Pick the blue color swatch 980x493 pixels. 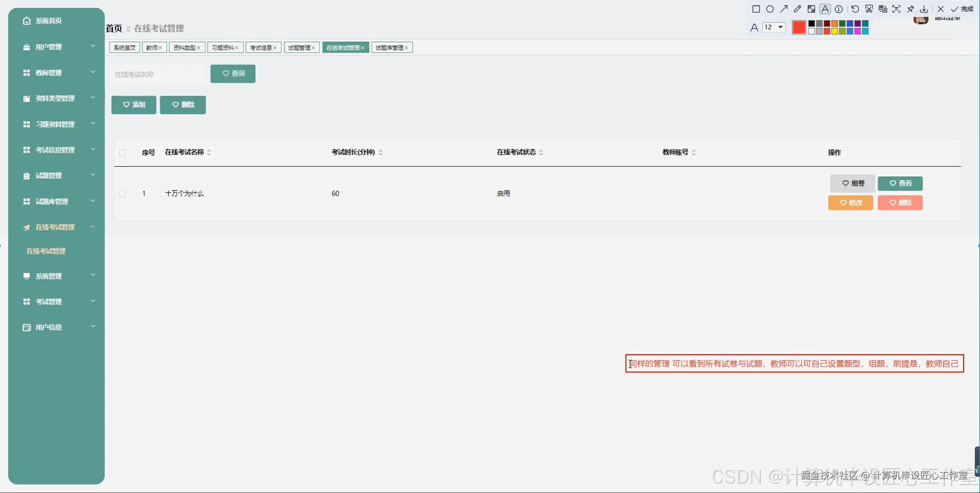tap(850, 24)
